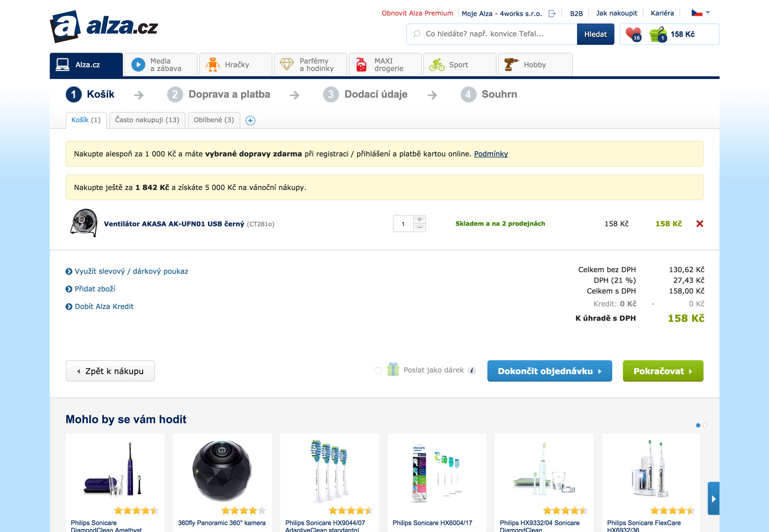The image size is (769, 532).
Task: Select second carousel page dot
Action: (x=705, y=425)
